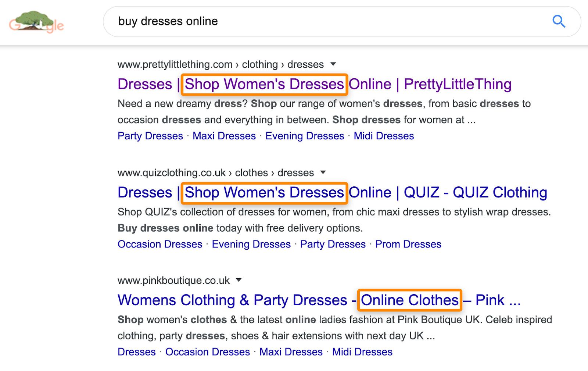588x371 pixels.
Task: Click Party Dresses under the QUIZ result
Action: [333, 244]
